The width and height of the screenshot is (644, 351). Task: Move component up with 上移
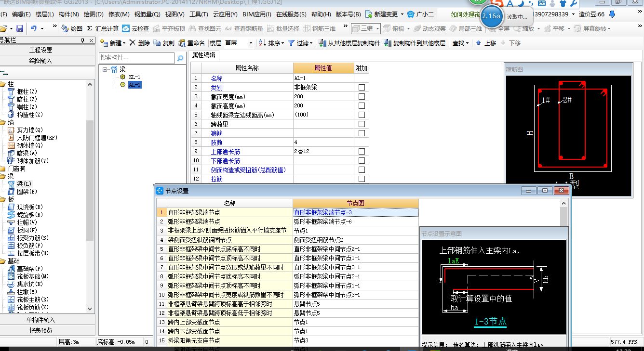pos(486,43)
